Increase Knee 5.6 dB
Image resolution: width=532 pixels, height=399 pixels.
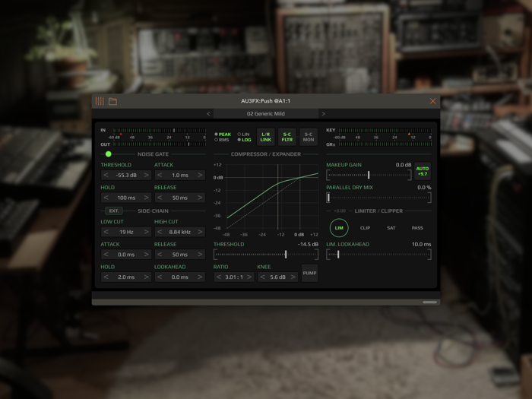pyautogui.click(x=293, y=277)
